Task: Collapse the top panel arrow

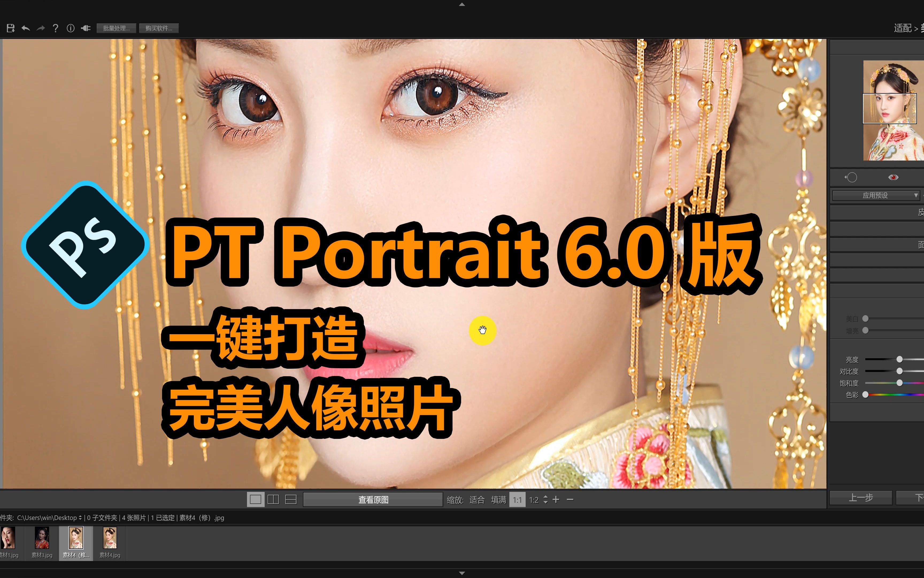Action: (462, 5)
